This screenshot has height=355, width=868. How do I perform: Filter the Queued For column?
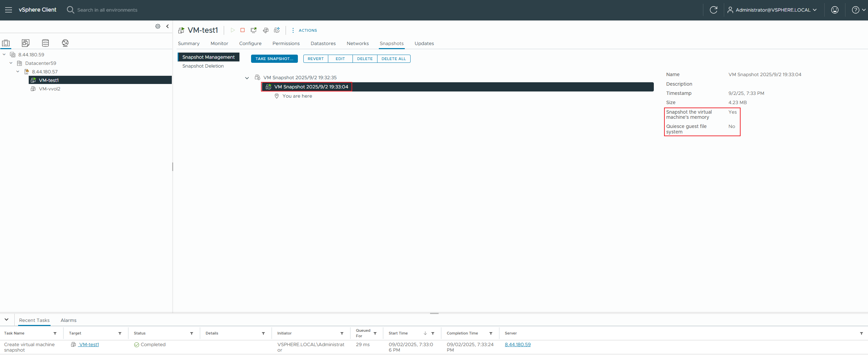[375, 333]
